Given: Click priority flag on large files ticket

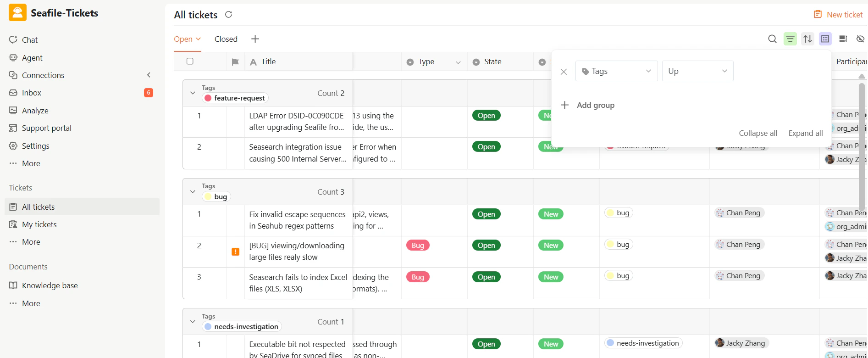Looking at the screenshot, I should [x=236, y=252].
